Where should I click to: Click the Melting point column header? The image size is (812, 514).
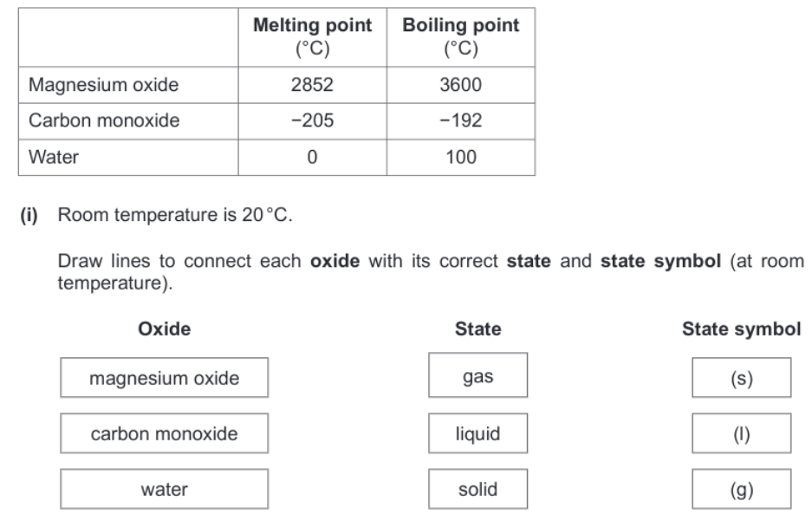click(312, 35)
